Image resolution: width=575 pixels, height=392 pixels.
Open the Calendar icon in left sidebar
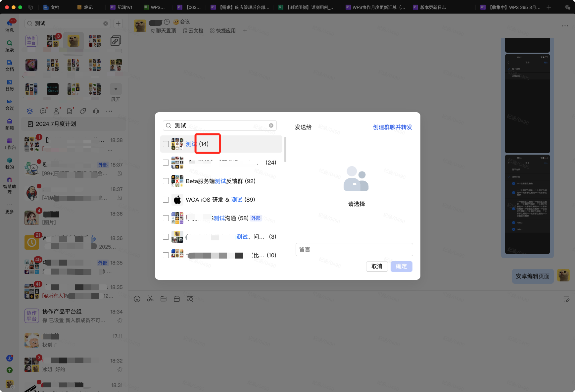(x=10, y=84)
